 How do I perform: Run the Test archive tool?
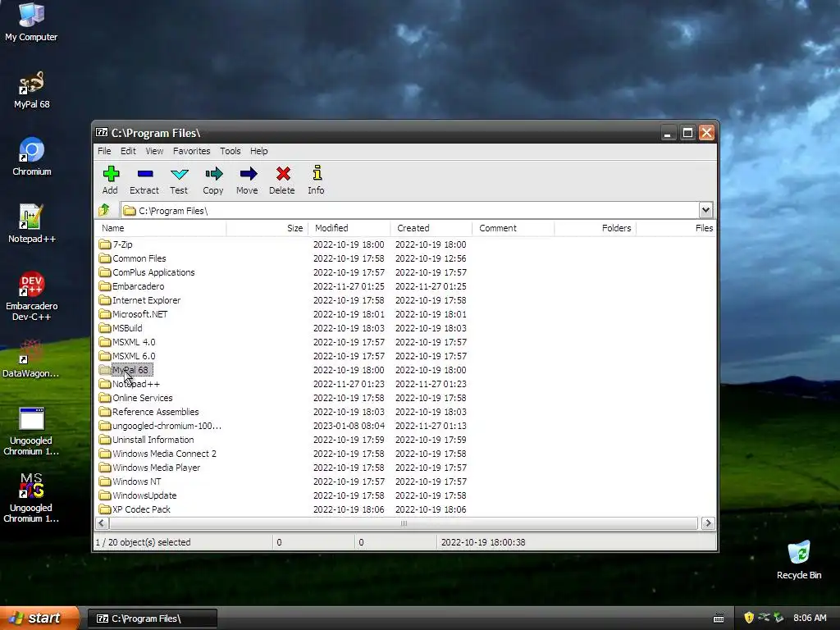(x=179, y=174)
